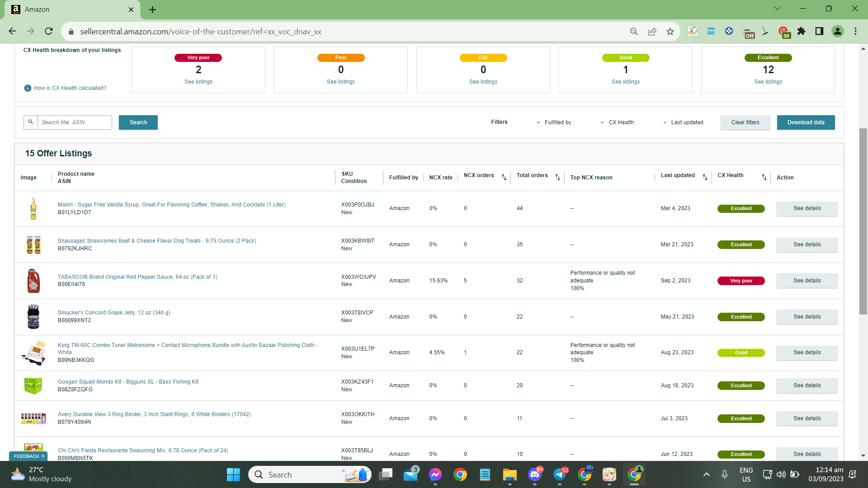The image size is (868, 488).
Task: Click the Search title, ASIN input field
Action: (75, 122)
